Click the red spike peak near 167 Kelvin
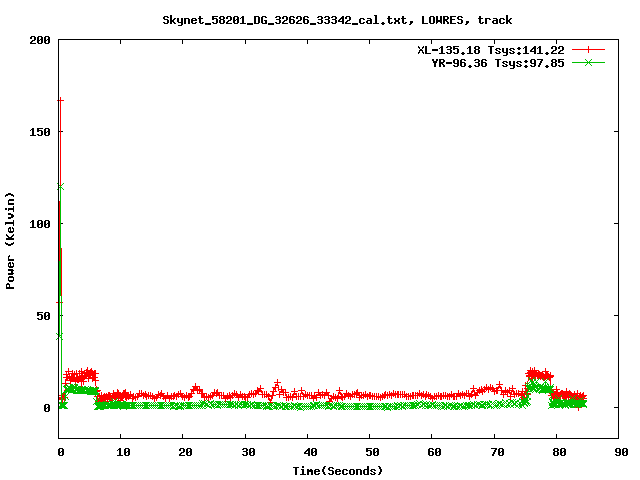 60,100
